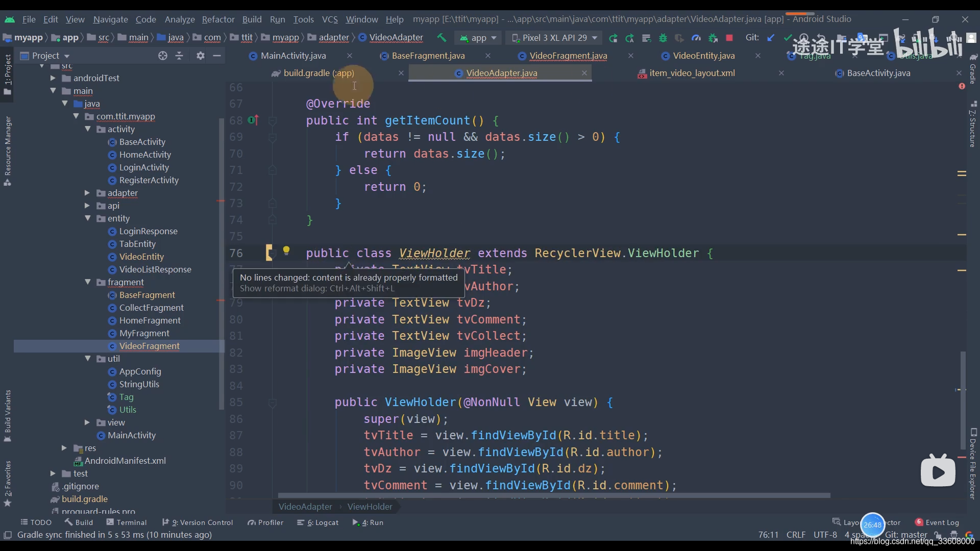Close the BaseFragment.java tab

[488, 56]
